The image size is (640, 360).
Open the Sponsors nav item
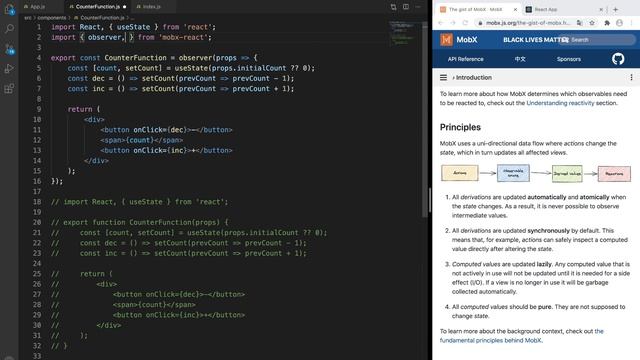569,59
